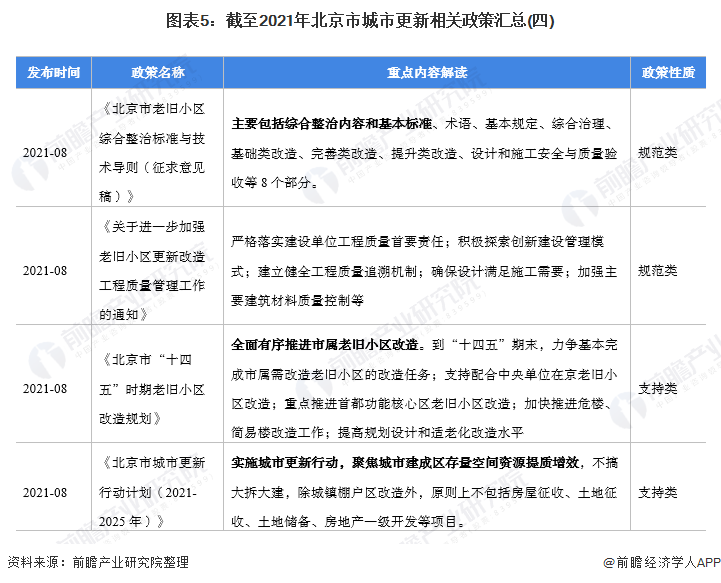This screenshot has width=721, height=583.
Task: Click the second 规范类 policy type cell
Action: coord(658,270)
